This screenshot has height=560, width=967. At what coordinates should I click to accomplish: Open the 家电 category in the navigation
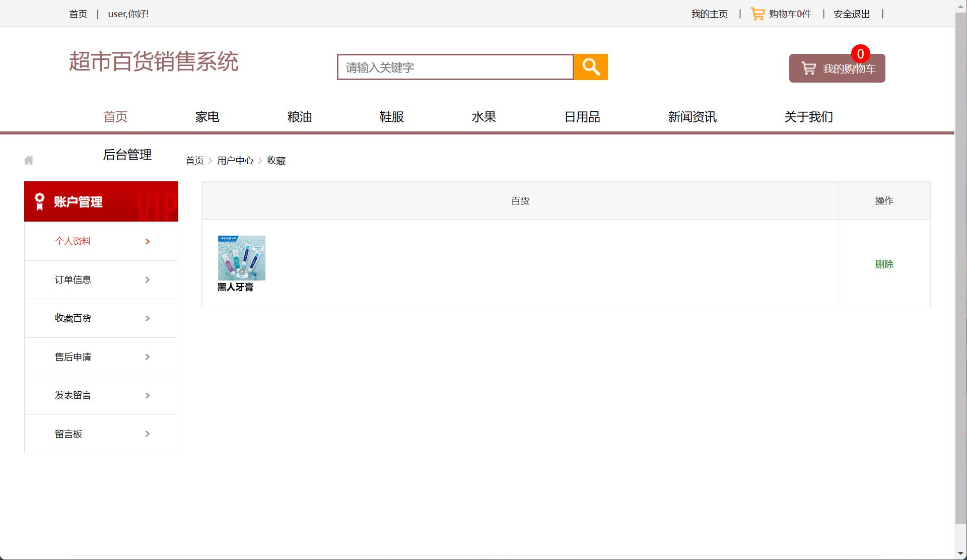(207, 117)
